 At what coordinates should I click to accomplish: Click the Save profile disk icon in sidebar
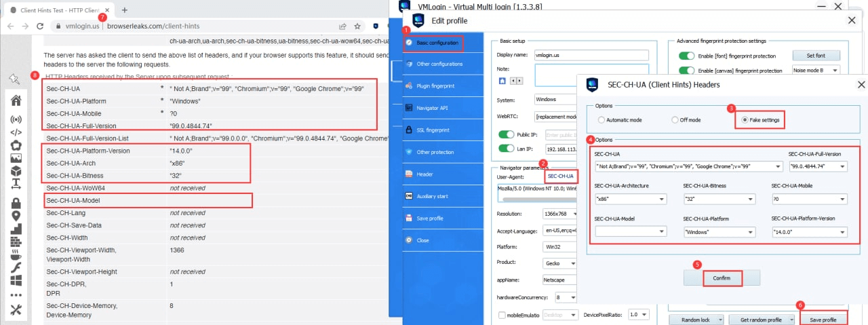(409, 218)
